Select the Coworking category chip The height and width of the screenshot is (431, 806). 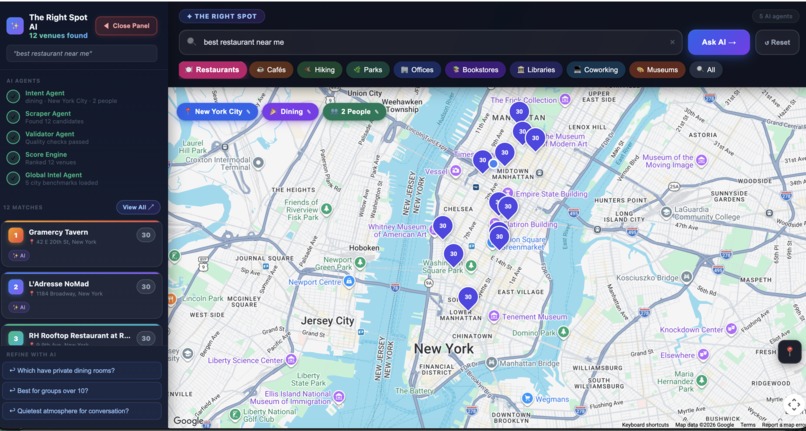tap(596, 70)
